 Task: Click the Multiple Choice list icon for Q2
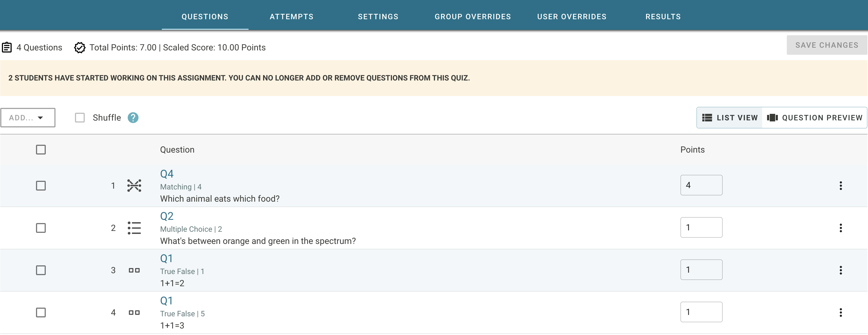[x=134, y=228]
